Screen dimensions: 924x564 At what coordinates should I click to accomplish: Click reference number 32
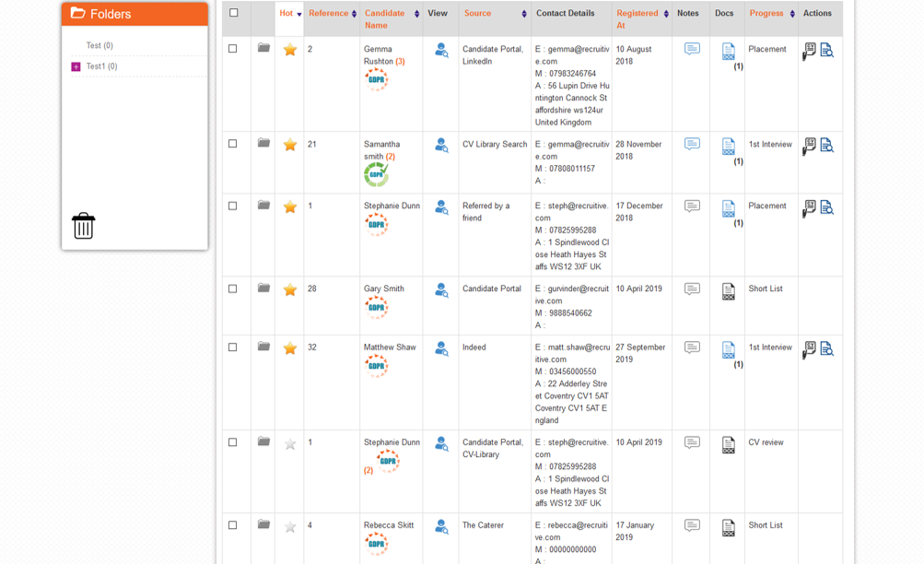pyautogui.click(x=311, y=347)
